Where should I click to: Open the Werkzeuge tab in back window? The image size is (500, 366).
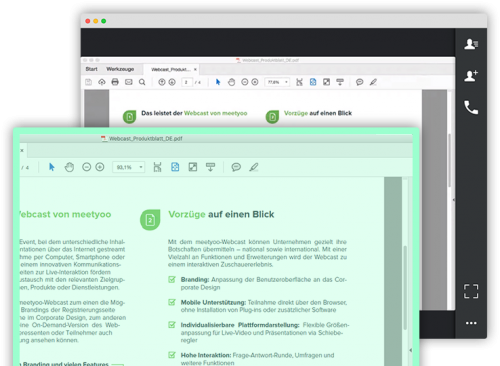120,69
